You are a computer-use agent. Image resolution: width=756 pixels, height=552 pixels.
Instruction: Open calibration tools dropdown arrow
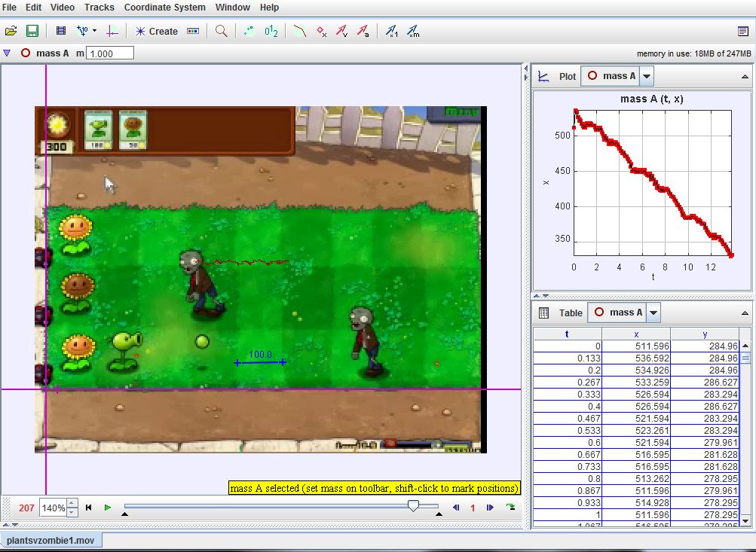(x=94, y=31)
